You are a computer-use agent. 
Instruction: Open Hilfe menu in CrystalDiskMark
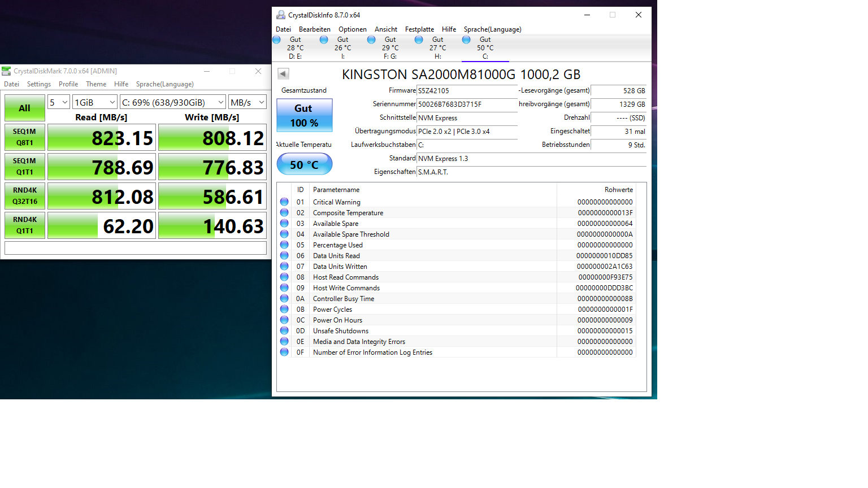(121, 84)
